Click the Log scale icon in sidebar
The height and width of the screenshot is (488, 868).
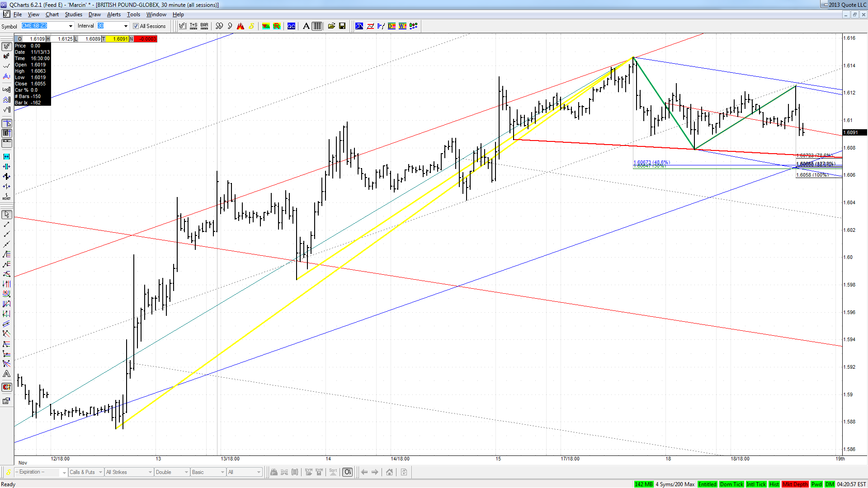click(7, 89)
